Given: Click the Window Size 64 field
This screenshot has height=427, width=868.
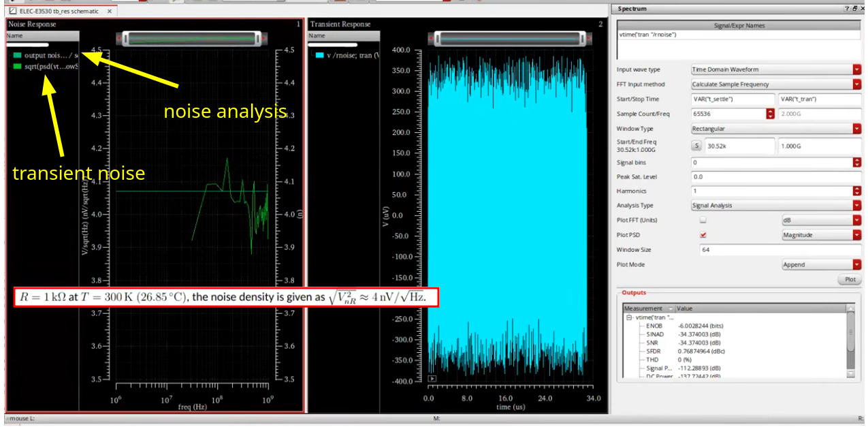Looking at the screenshot, I should (780, 250).
